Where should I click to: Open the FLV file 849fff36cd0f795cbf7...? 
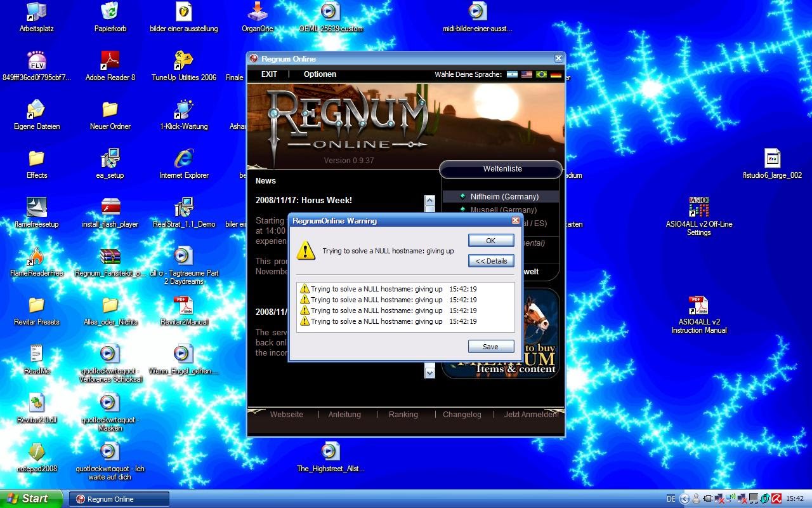37,67
